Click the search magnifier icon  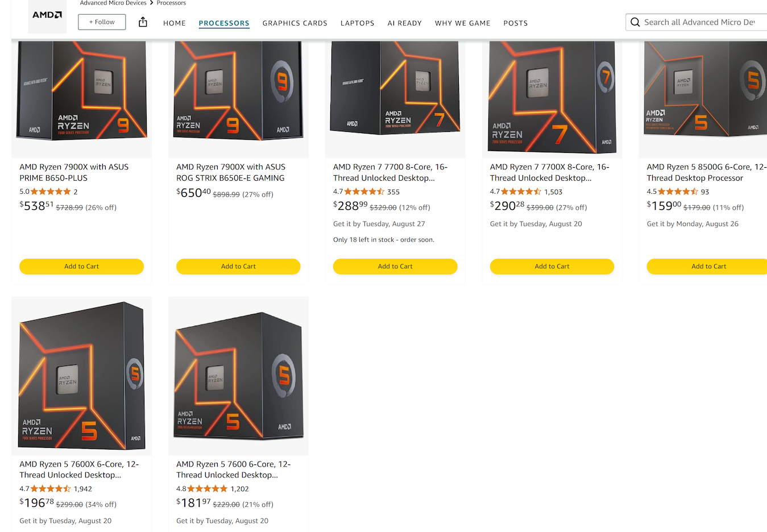tap(635, 22)
